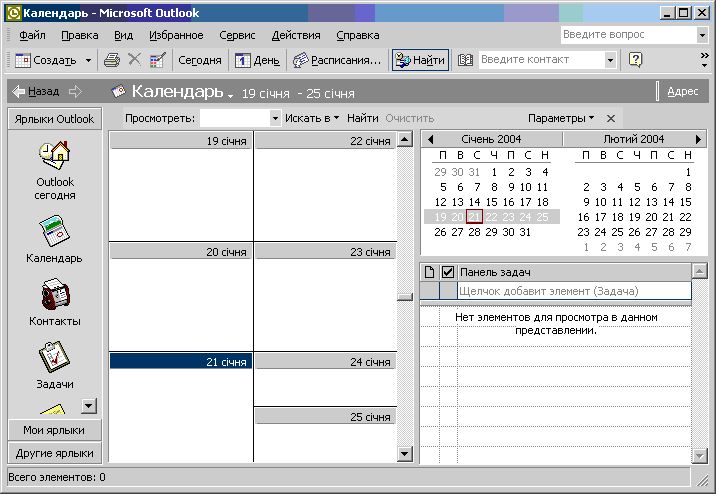716x494 pixels.
Task: Go to previous month arrow
Action: click(430, 139)
